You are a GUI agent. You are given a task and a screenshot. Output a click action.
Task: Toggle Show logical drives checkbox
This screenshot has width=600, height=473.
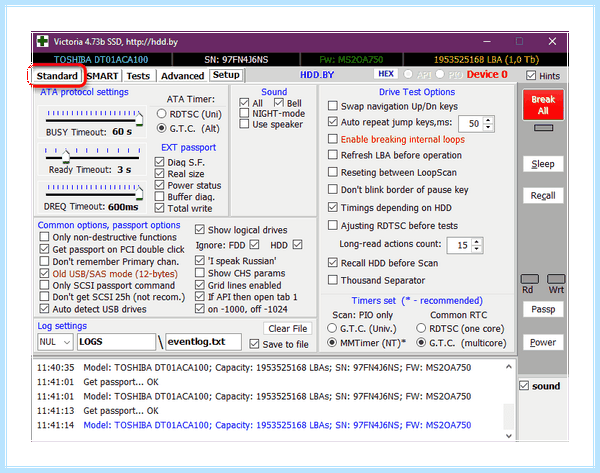tap(199, 230)
